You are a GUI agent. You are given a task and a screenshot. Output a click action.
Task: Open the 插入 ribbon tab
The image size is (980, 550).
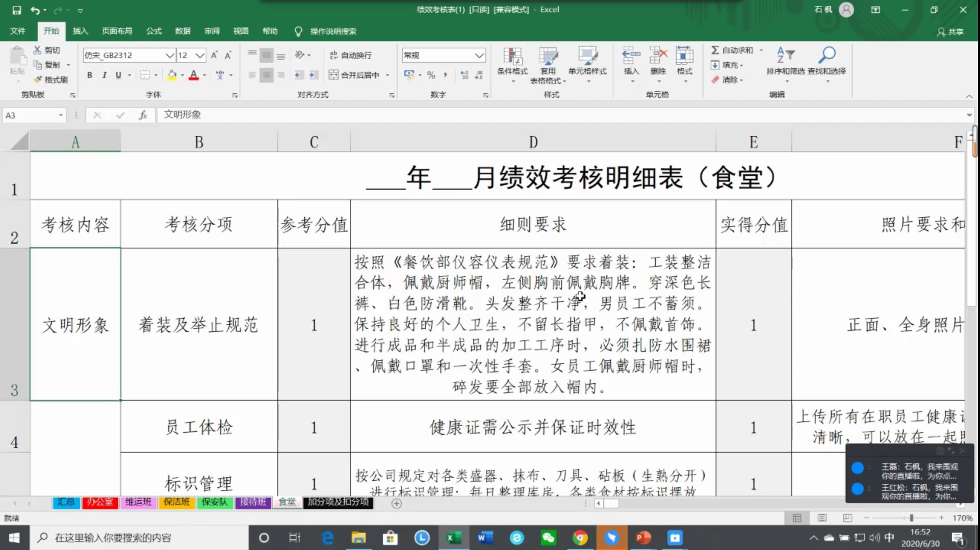[x=80, y=31]
